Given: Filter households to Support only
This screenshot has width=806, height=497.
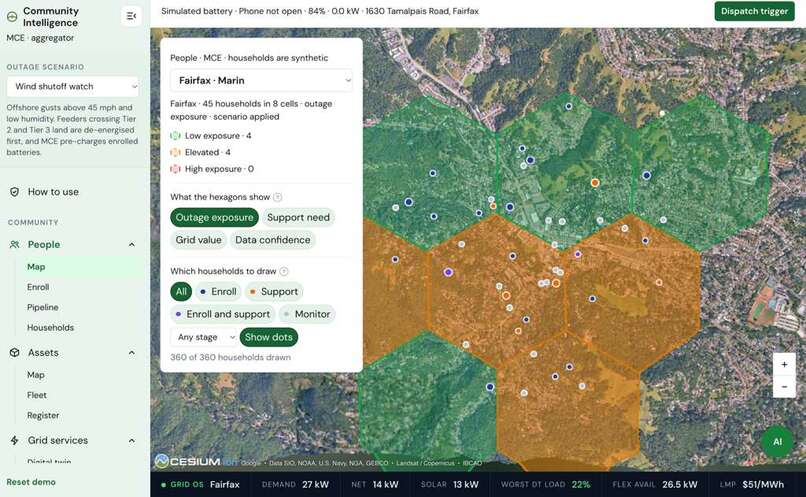Looking at the screenshot, I should [274, 291].
